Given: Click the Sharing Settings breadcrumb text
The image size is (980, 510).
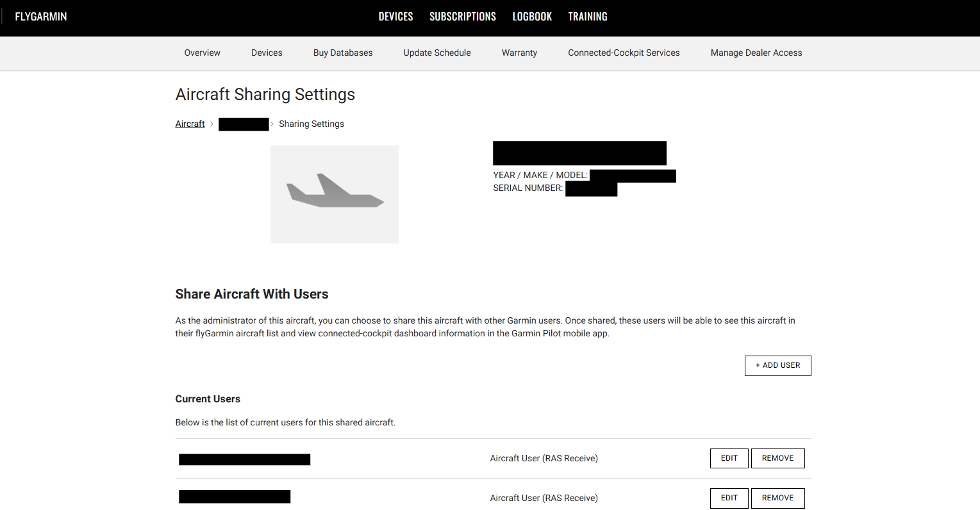Looking at the screenshot, I should pyautogui.click(x=311, y=124).
